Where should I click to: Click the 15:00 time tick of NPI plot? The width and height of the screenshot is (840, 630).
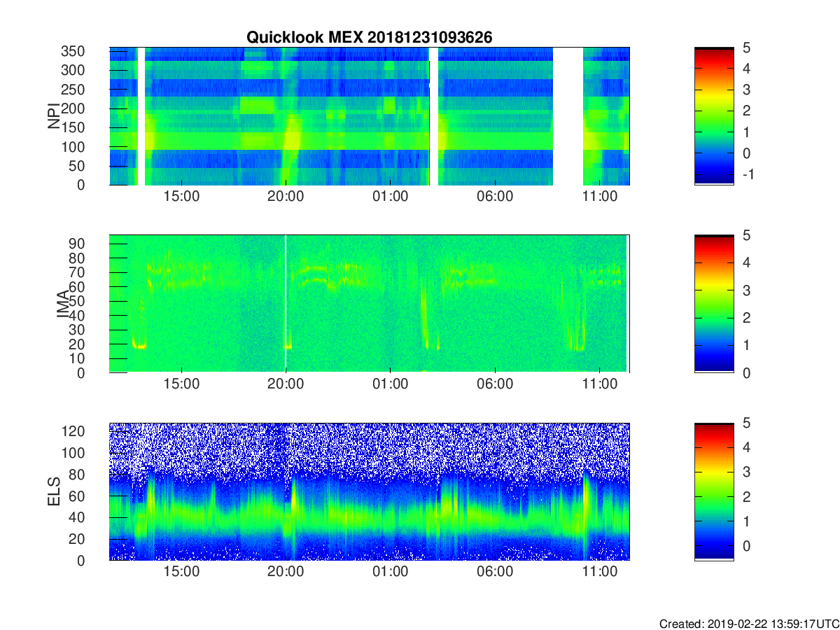[181, 197]
